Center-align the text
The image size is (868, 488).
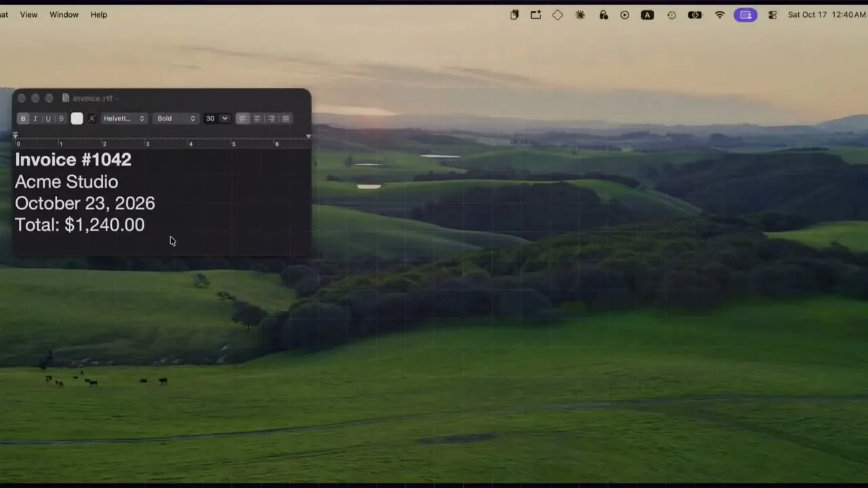(x=257, y=119)
